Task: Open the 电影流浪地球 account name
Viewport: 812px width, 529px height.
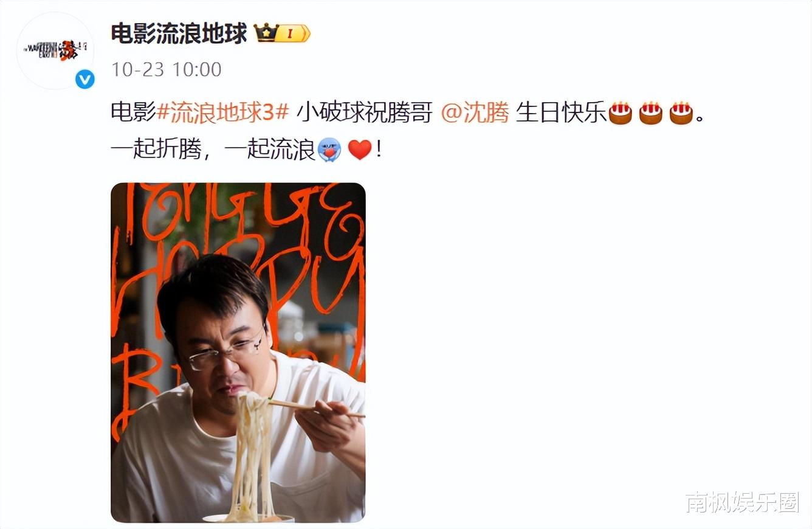Action: [x=179, y=33]
